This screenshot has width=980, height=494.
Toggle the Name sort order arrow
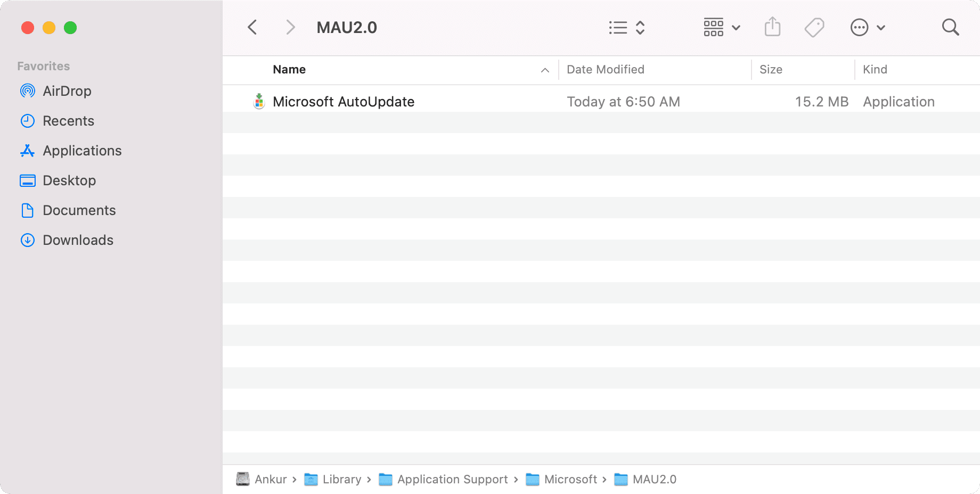coord(545,70)
